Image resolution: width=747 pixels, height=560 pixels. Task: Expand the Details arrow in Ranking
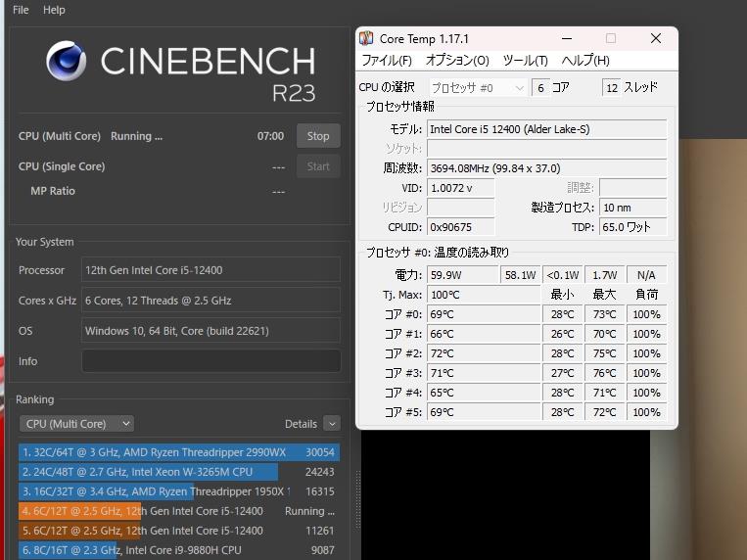pos(332,423)
